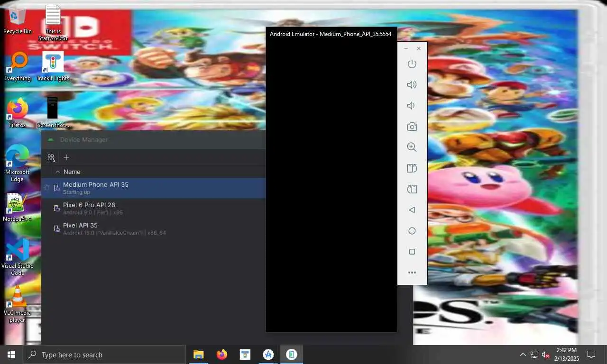
Task: Select Medium Phone API 35 device row
Action: tap(154, 188)
